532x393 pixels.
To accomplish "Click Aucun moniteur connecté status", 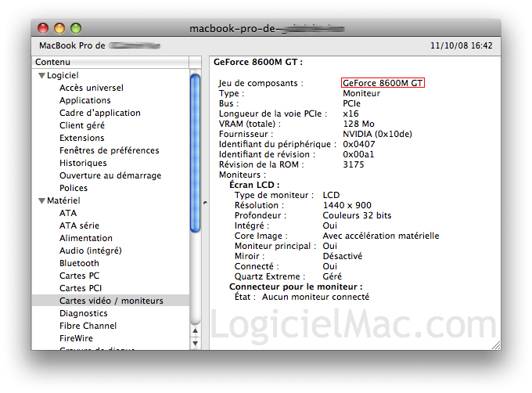I will click(315, 297).
